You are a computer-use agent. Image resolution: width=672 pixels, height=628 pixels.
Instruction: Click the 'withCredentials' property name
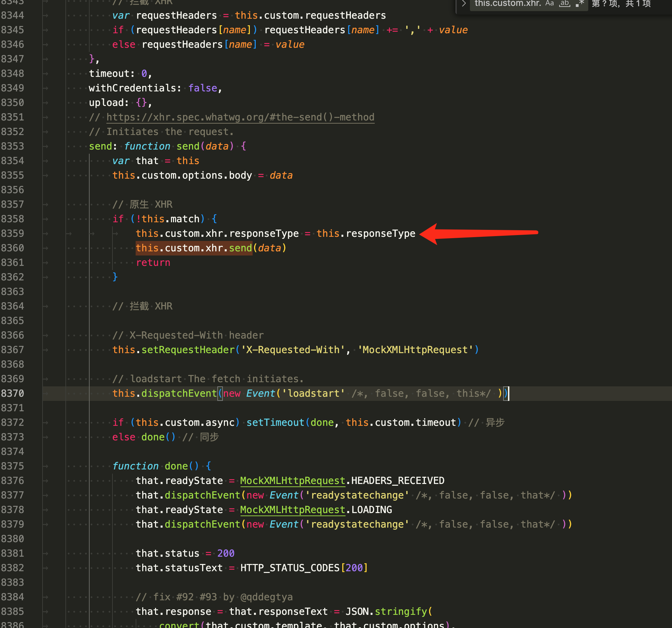click(x=133, y=88)
